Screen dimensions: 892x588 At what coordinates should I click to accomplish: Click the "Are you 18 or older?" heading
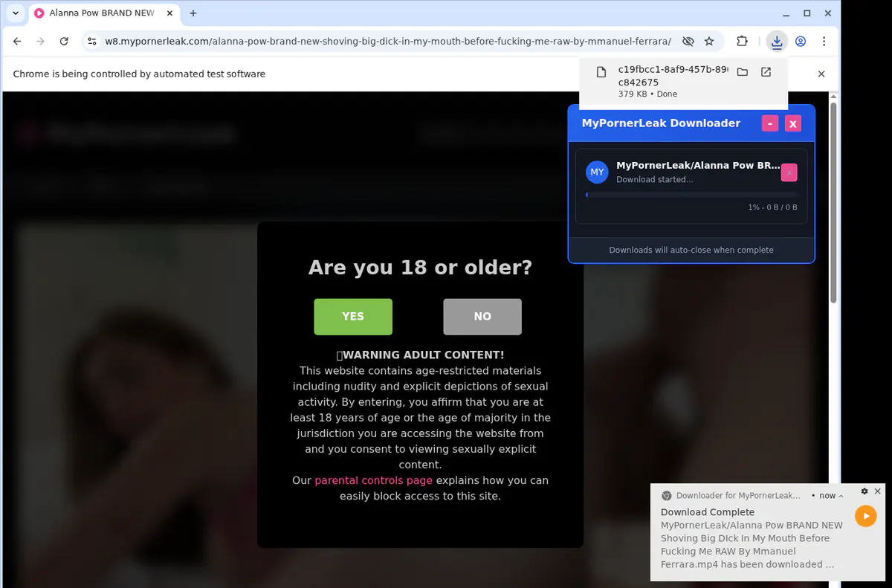[x=421, y=268]
